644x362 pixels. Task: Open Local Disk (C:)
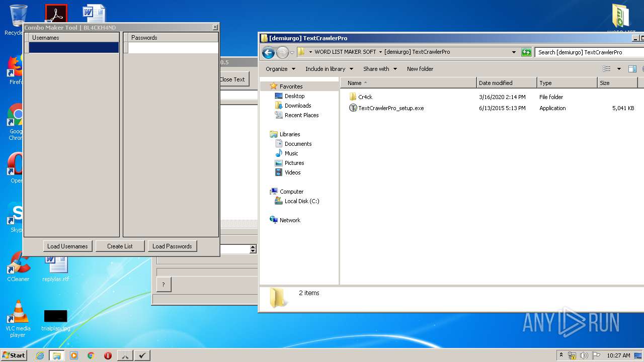tap(301, 201)
